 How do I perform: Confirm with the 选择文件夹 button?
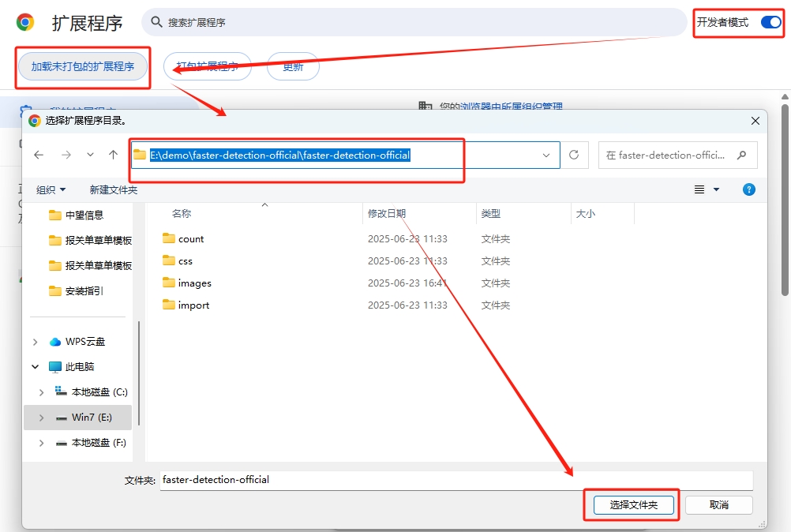tap(633, 504)
